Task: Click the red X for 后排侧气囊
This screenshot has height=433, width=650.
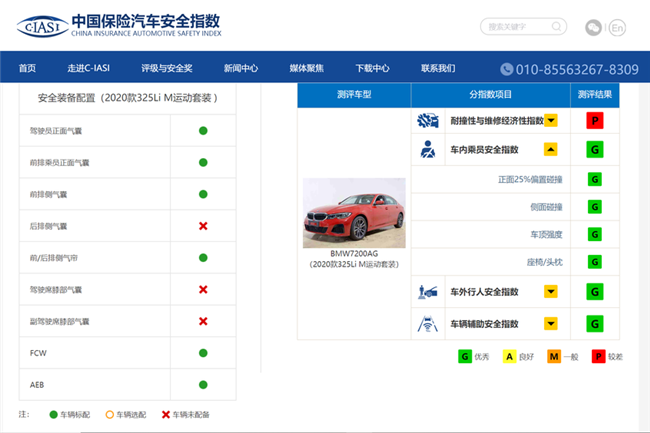Action: pyautogui.click(x=203, y=226)
